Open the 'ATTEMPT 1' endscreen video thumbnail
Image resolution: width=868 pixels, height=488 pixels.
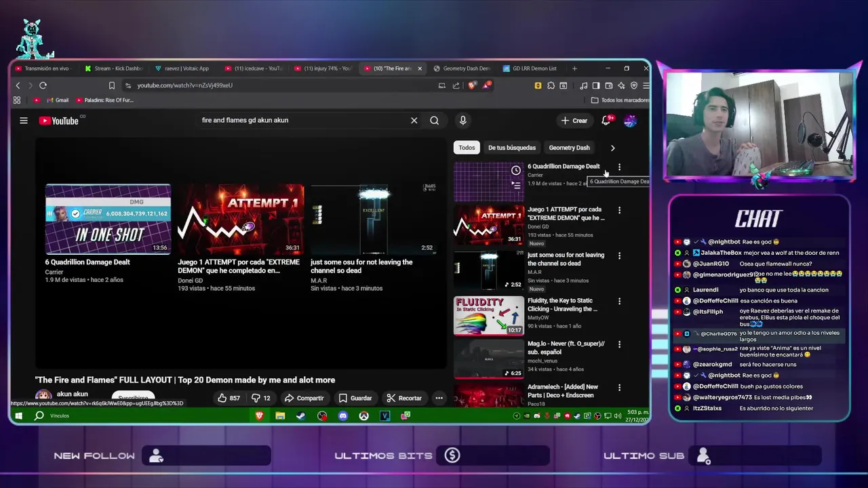(x=241, y=219)
